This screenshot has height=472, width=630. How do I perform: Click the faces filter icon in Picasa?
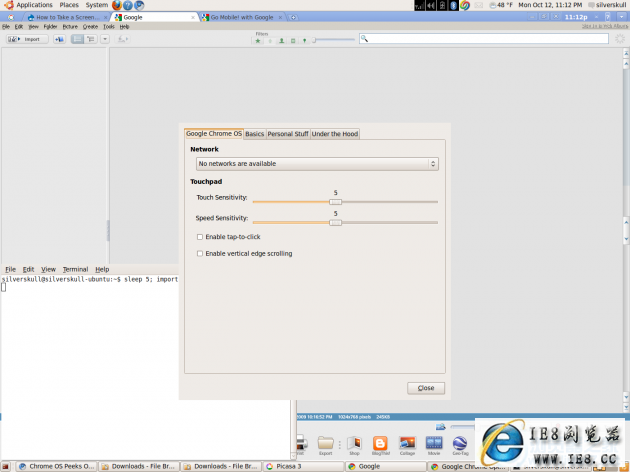[281, 41]
